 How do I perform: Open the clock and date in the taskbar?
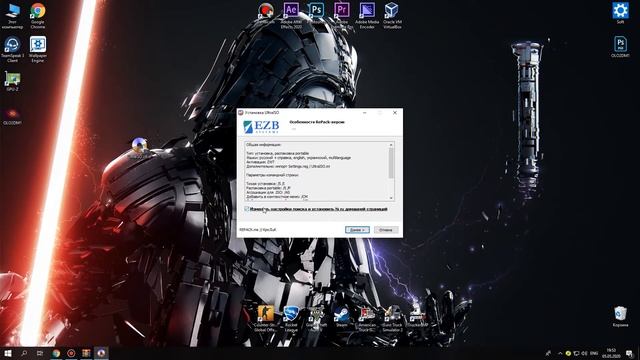611,353
